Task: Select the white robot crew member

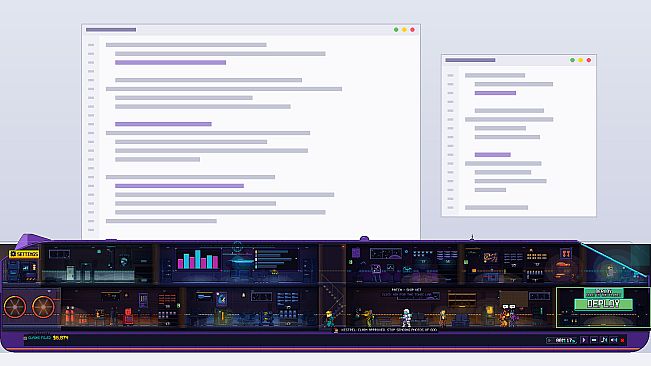Action: point(406,317)
